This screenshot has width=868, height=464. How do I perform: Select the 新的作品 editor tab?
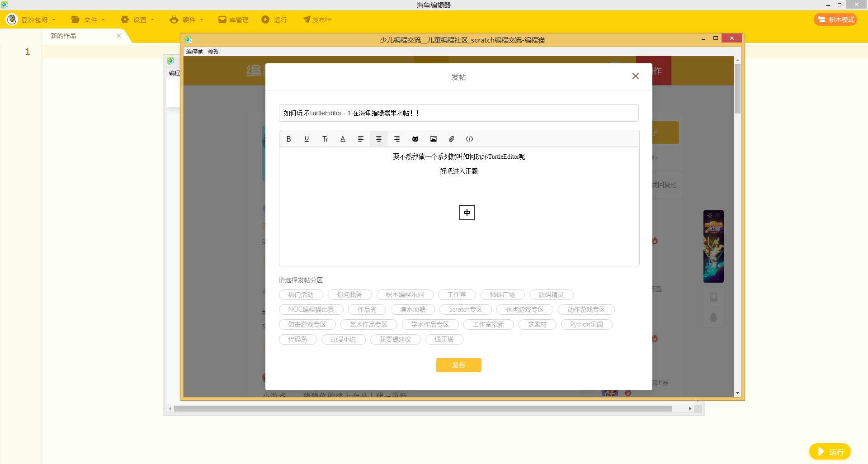pyautogui.click(x=63, y=36)
